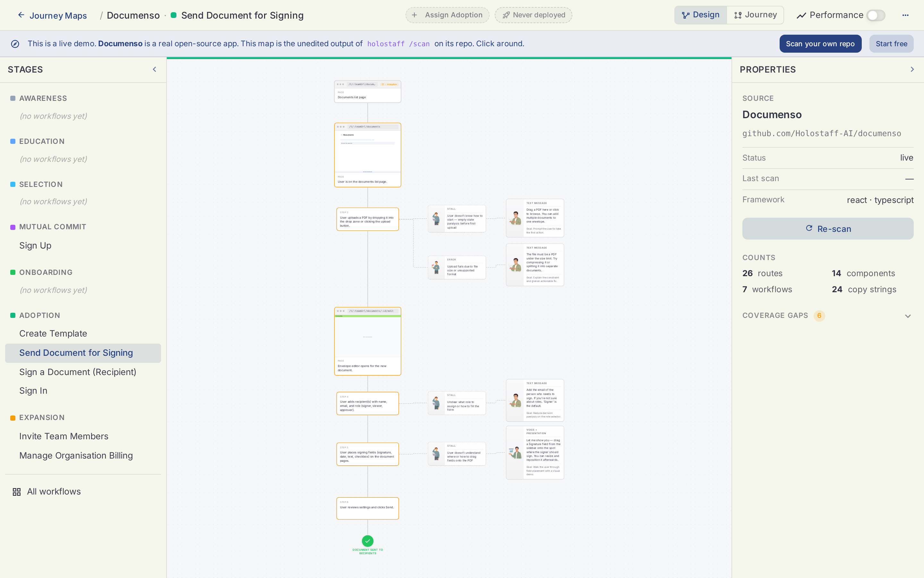The image size is (924, 578).
Task: Click the 7 workflows count
Action: (767, 289)
